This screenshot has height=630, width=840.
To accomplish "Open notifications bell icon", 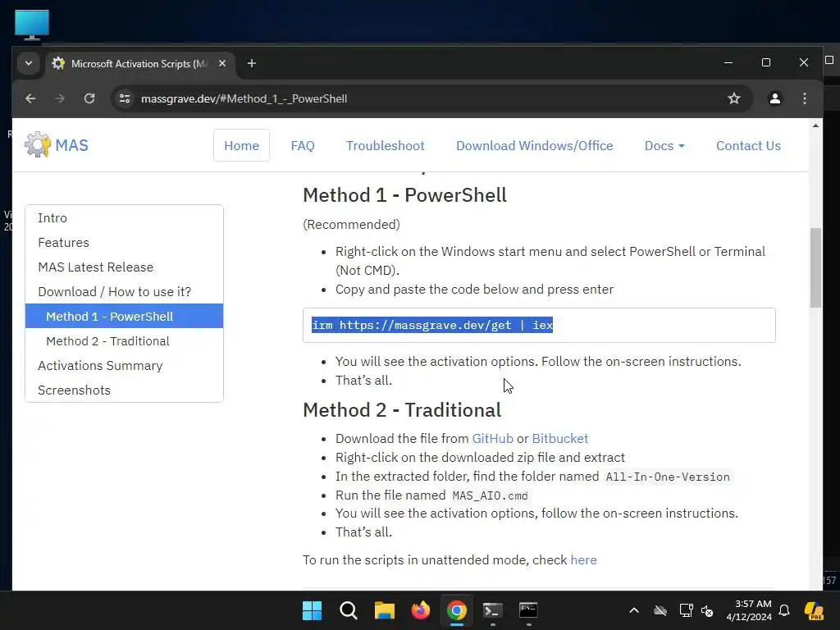I will pos(784,610).
